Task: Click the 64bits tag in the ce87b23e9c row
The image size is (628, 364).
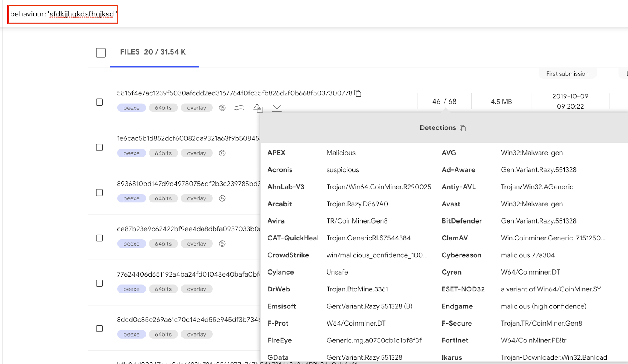Action: point(163,244)
